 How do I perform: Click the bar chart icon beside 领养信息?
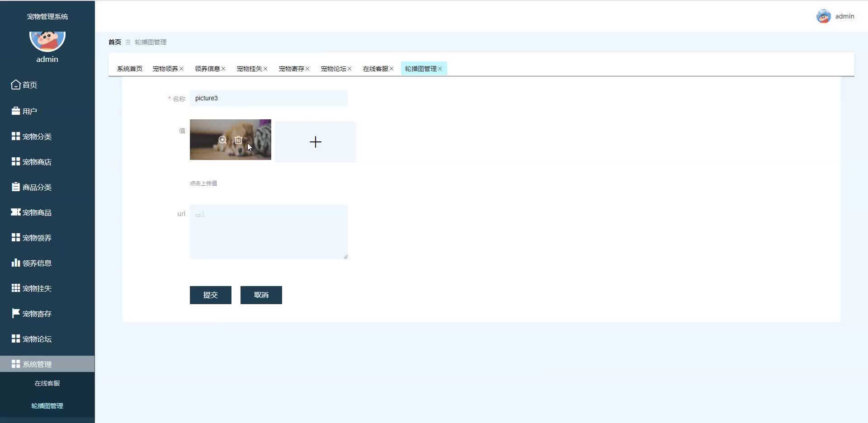[16, 263]
